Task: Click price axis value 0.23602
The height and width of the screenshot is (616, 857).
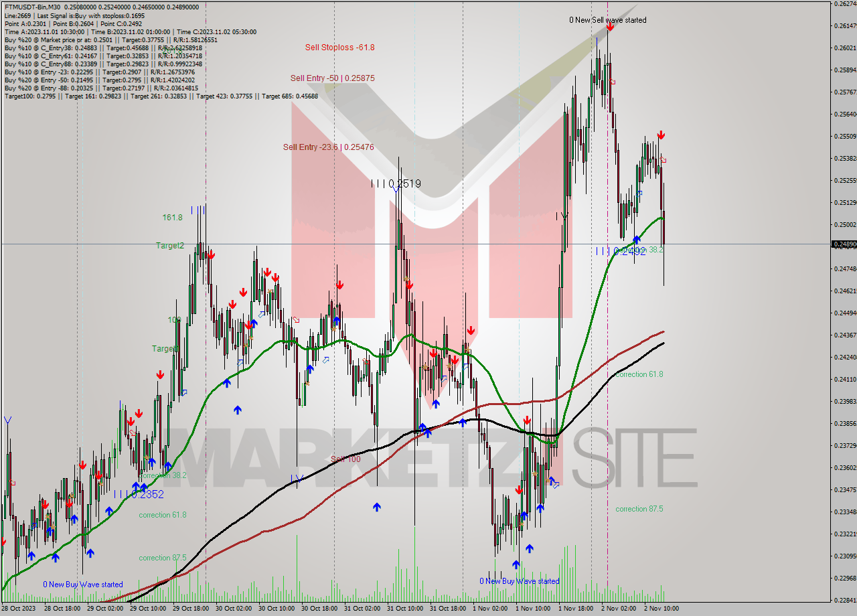Action: tap(844, 468)
